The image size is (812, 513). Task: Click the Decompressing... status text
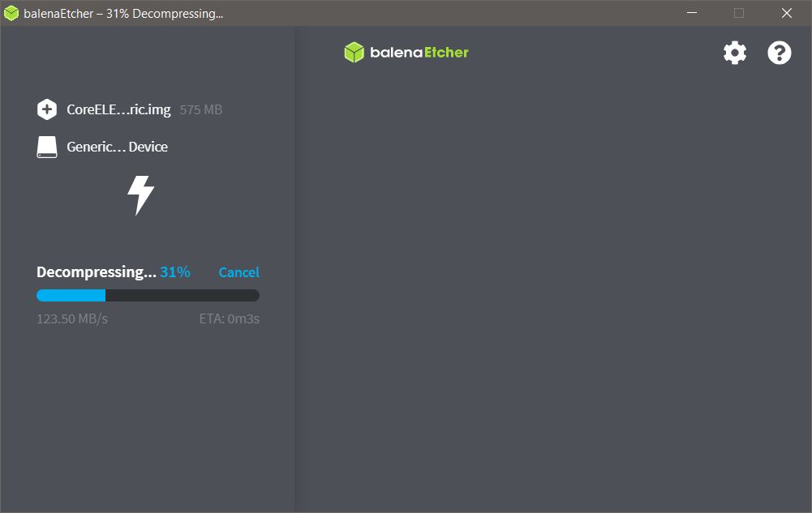[97, 272]
